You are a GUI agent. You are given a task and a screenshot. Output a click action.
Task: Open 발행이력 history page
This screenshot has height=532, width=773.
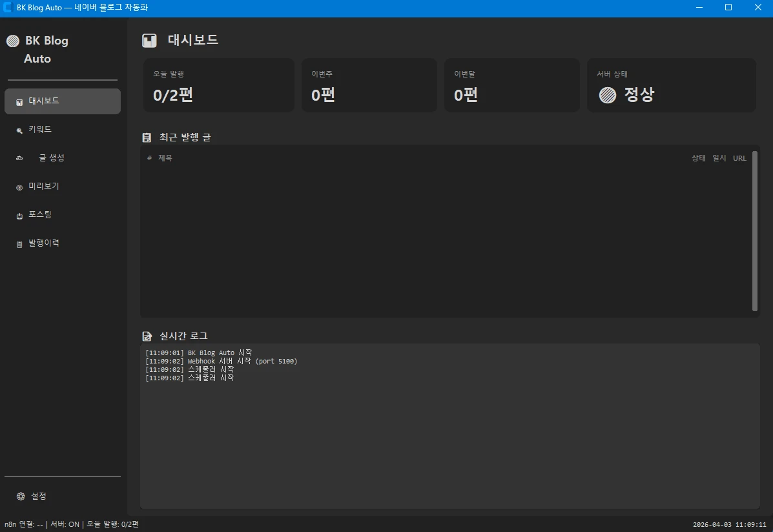[63, 243]
